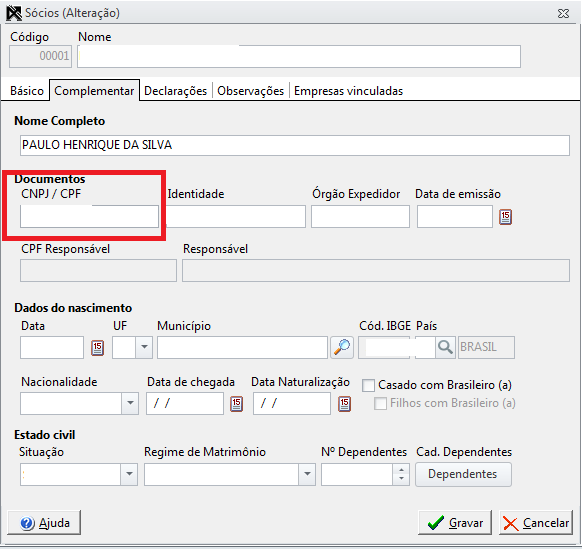Open Regime de Matrimônio dropdown
This screenshot has width=583, height=549.
[x=307, y=474]
